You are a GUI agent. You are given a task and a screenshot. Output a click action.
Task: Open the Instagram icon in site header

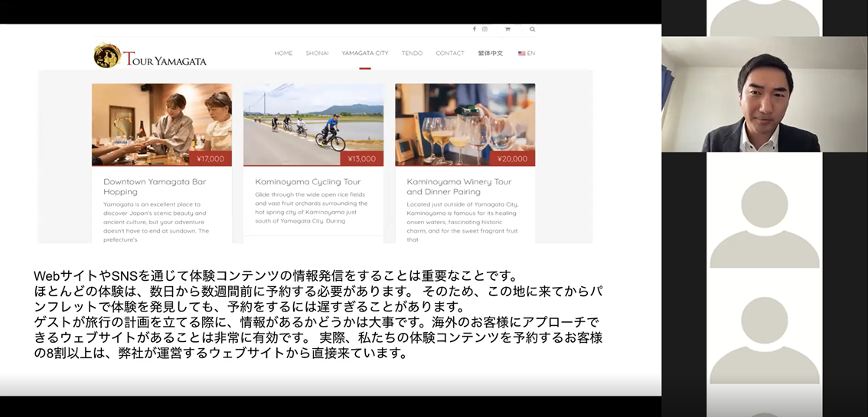[x=485, y=29]
